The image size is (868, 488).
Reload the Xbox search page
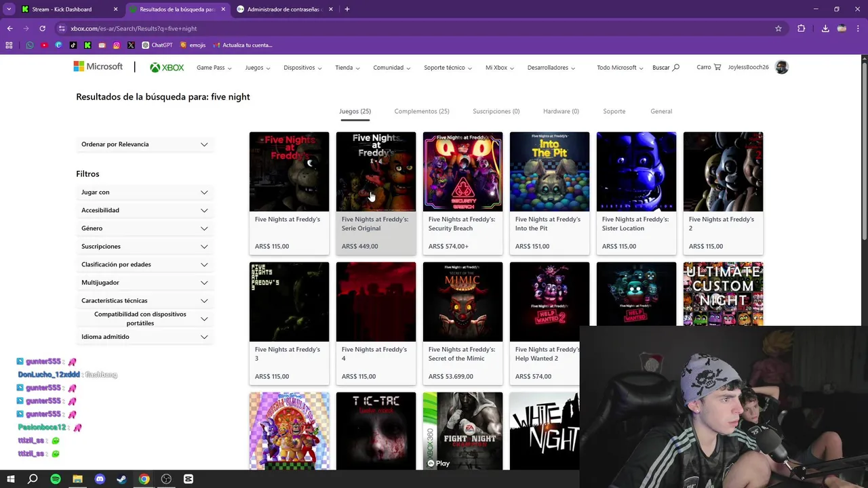click(x=42, y=28)
